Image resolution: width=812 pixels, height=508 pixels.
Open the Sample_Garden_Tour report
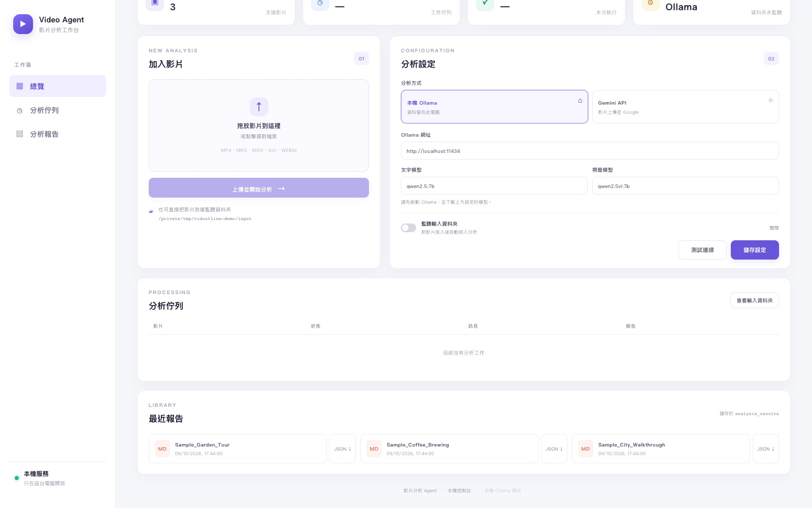[238, 449]
